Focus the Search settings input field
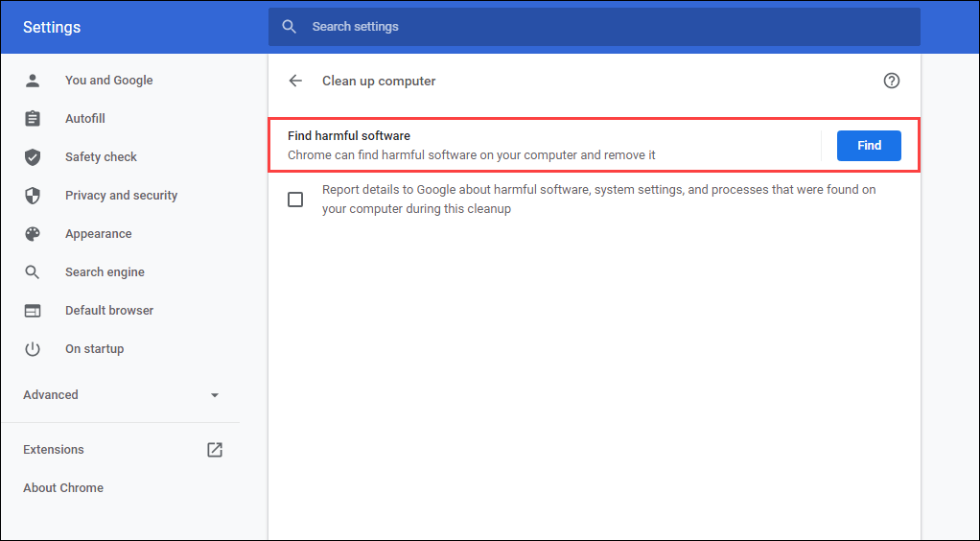Image resolution: width=980 pixels, height=541 pixels. coord(604,27)
